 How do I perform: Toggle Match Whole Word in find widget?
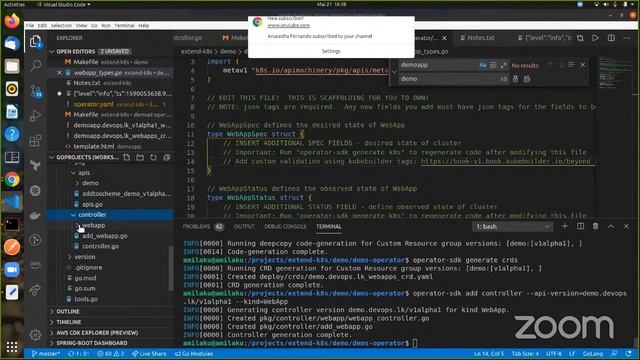click(493, 65)
